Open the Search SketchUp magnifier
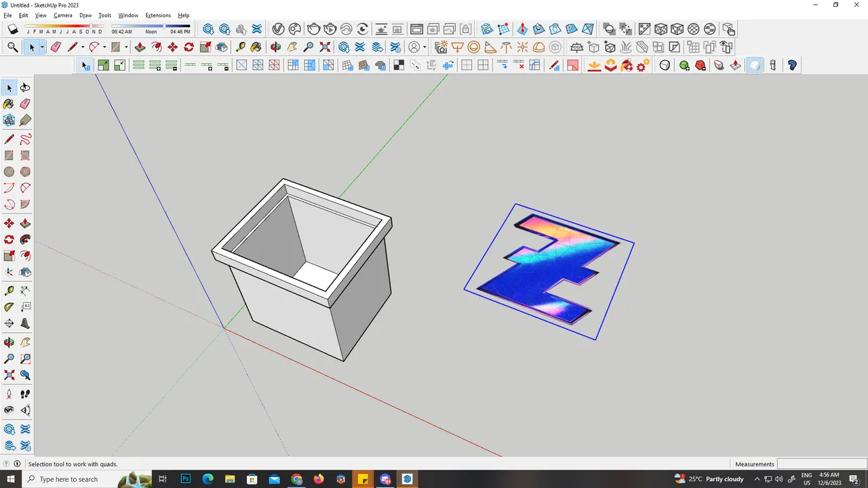868x488 pixels. click(12, 47)
